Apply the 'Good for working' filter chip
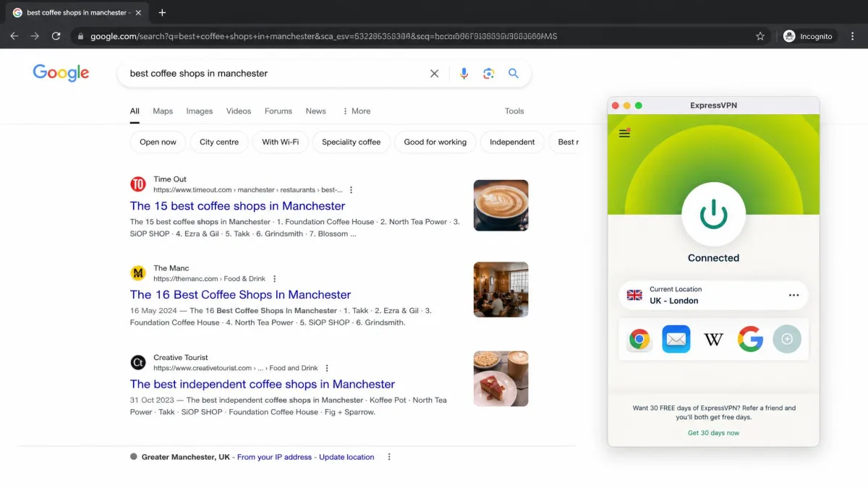868x488 pixels. click(x=435, y=142)
